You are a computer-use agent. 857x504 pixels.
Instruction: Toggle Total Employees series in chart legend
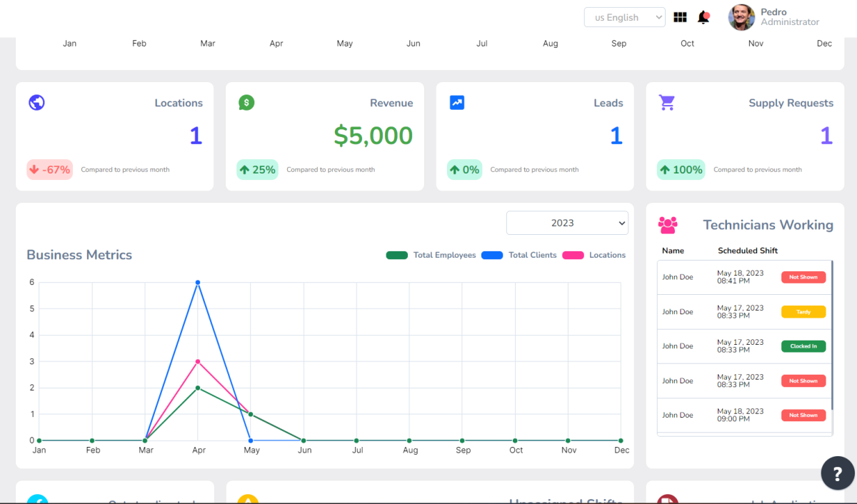click(x=431, y=255)
